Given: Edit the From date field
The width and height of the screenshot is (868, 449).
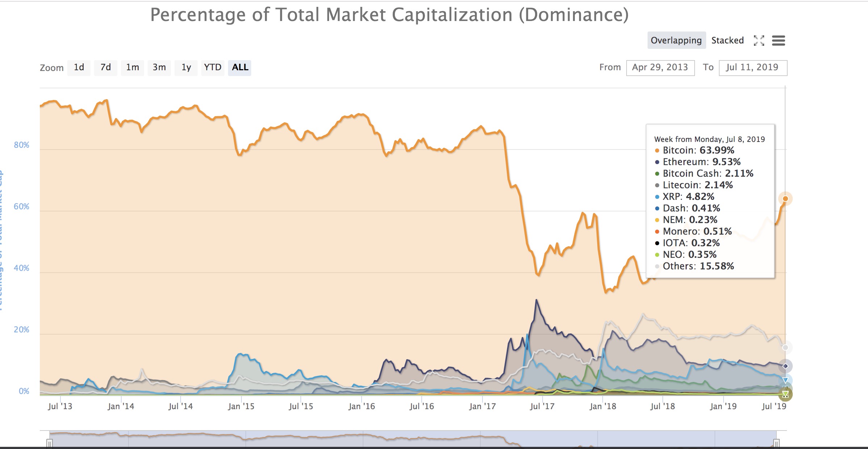Looking at the screenshot, I should click(660, 68).
